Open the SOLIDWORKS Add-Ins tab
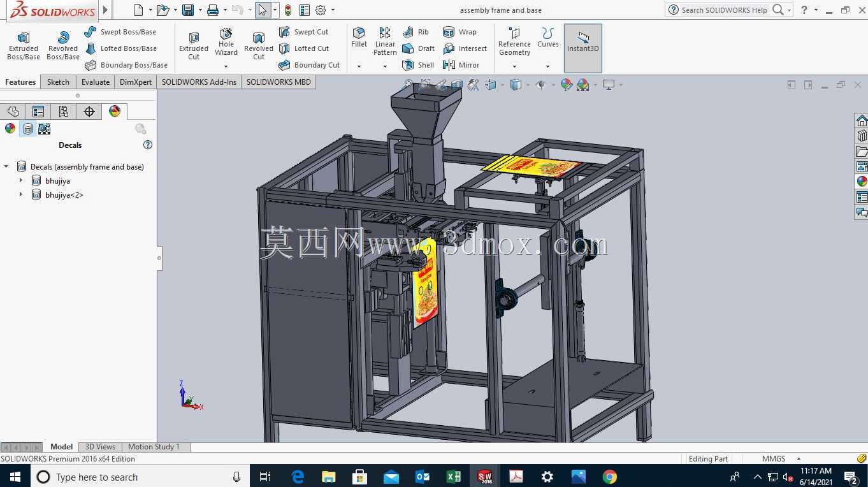Image resolution: width=868 pixels, height=487 pixels. [x=199, y=82]
